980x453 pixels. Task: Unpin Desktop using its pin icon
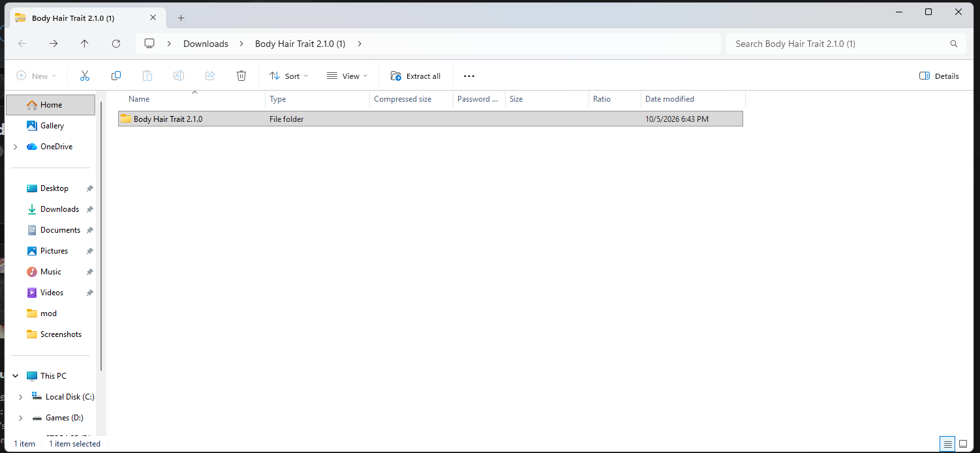90,188
